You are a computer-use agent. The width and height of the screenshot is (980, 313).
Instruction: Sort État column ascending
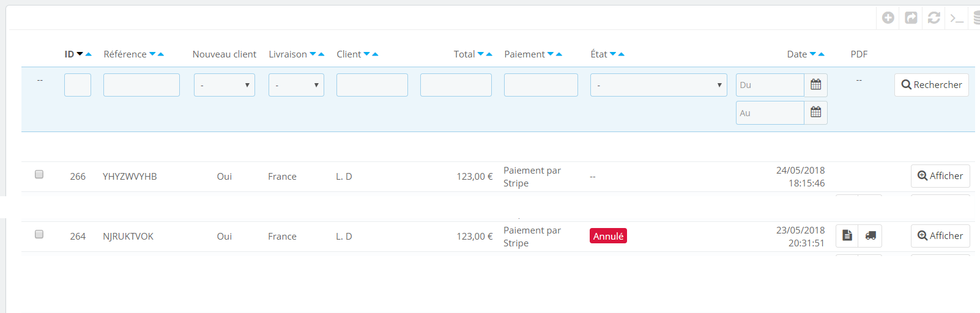(x=622, y=54)
